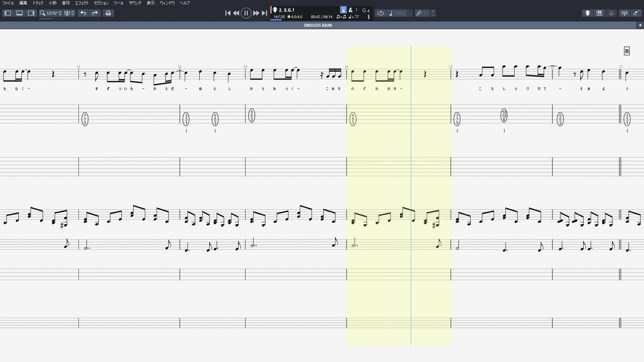The height and width of the screenshot is (362, 644).
Task: Open the ファイル menu
Action: [9, 3]
